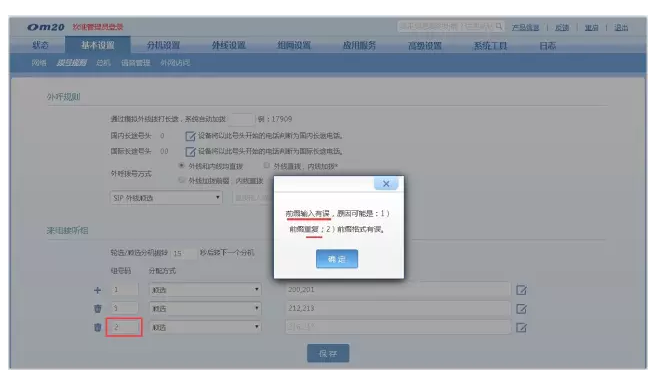Open the 高级设置 main tab

(425, 45)
